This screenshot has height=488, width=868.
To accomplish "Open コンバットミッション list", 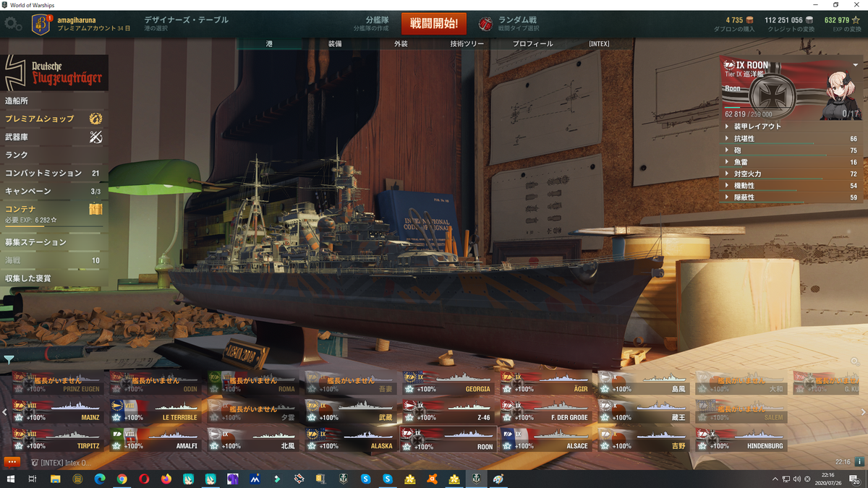I will point(54,174).
